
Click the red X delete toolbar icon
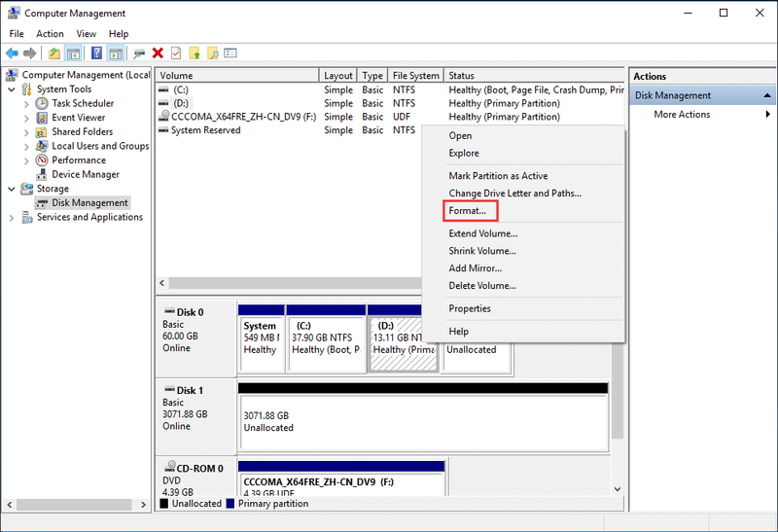[x=158, y=53]
